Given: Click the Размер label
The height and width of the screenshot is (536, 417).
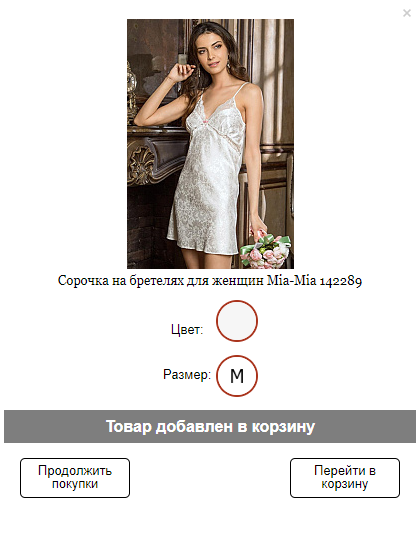Looking at the screenshot, I should tap(187, 375).
